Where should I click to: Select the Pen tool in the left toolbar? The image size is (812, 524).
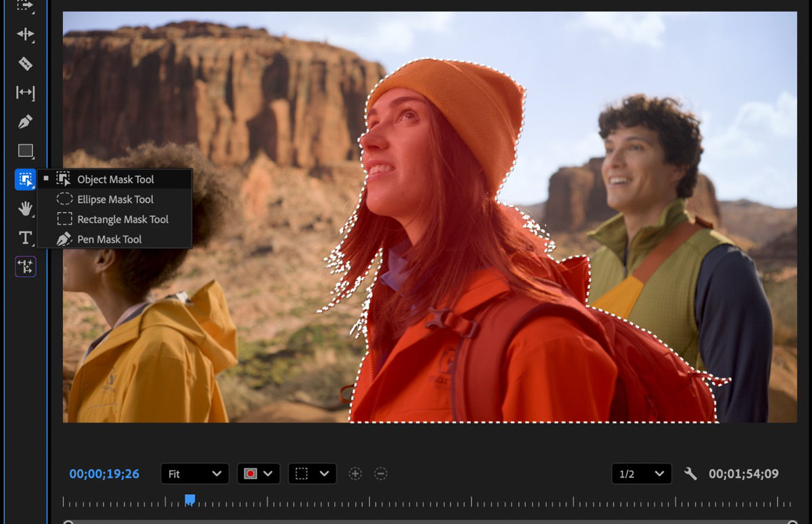coord(24,120)
